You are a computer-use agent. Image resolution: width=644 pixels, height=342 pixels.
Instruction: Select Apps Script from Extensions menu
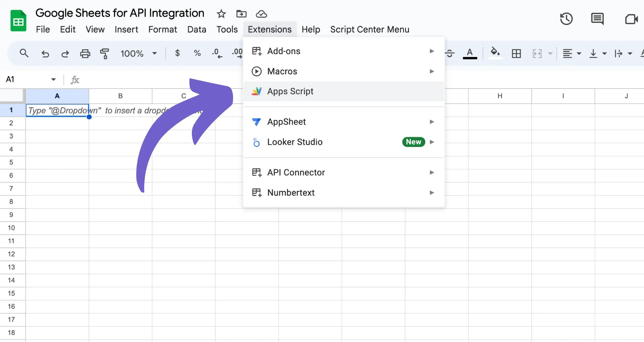[x=290, y=91]
